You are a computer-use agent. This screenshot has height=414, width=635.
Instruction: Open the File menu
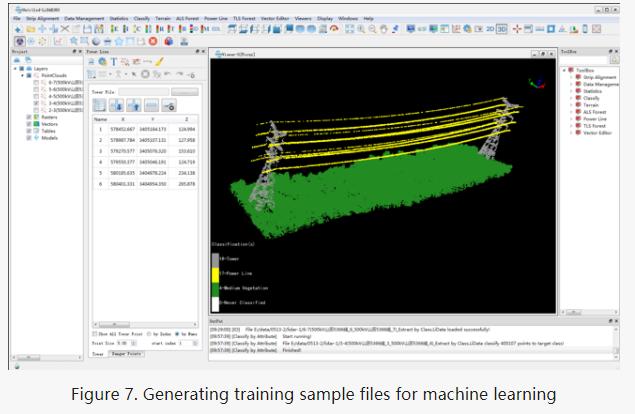(x=17, y=19)
